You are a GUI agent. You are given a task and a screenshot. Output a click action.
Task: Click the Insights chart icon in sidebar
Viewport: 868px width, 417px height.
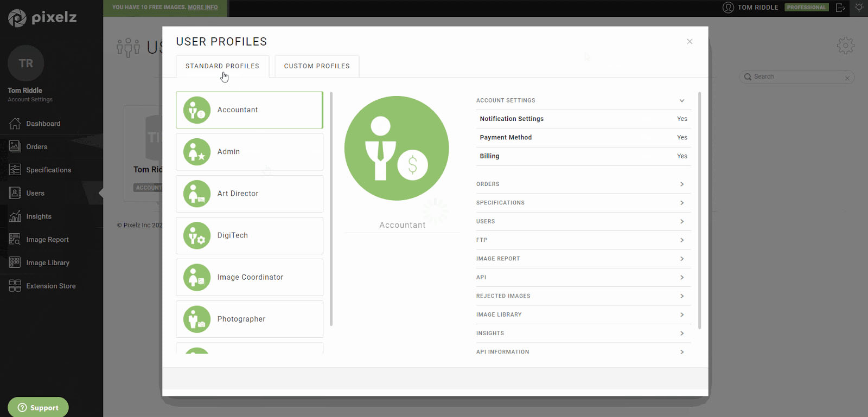point(15,216)
